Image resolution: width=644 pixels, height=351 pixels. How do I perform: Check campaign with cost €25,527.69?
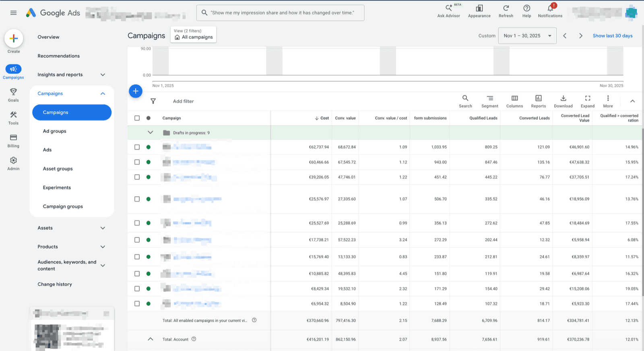(137, 223)
